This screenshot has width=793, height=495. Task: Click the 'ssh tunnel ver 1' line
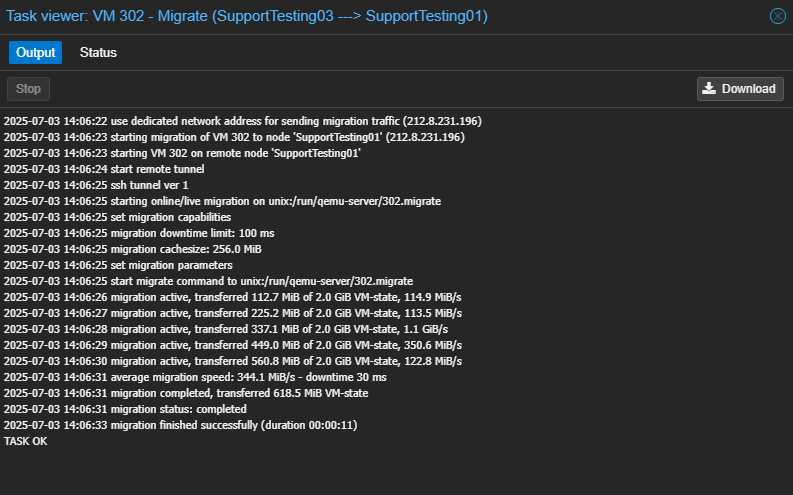(x=96, y=185)
